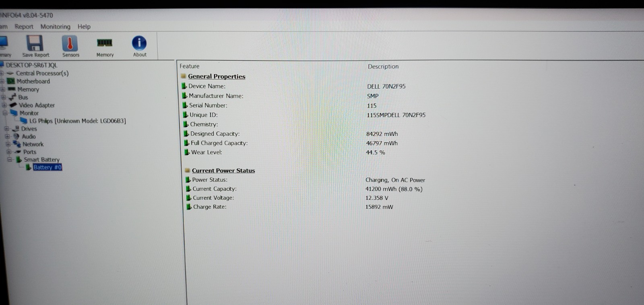Expand the Audio node
Screen dimensions: 644x305
[8, 137]
